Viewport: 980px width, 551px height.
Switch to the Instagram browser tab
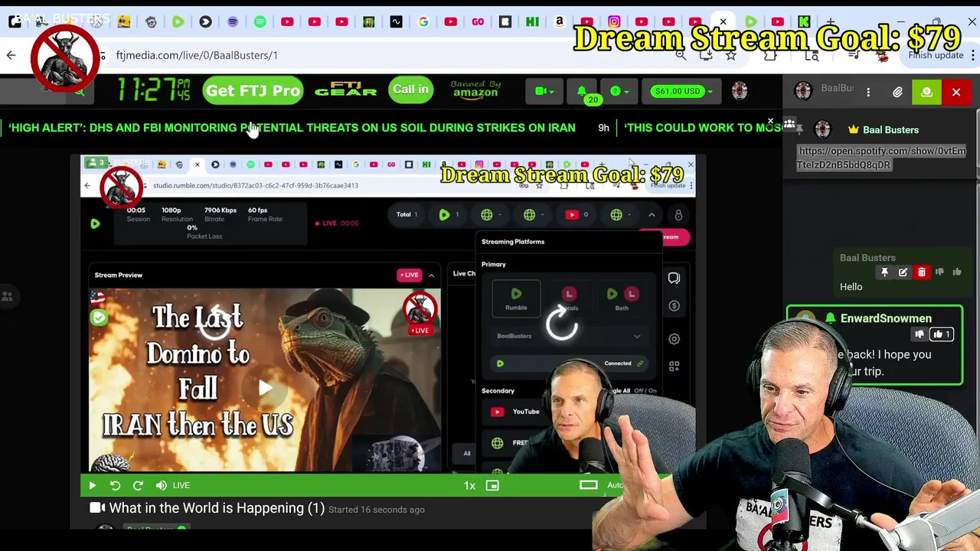click(x=614, y=22)
